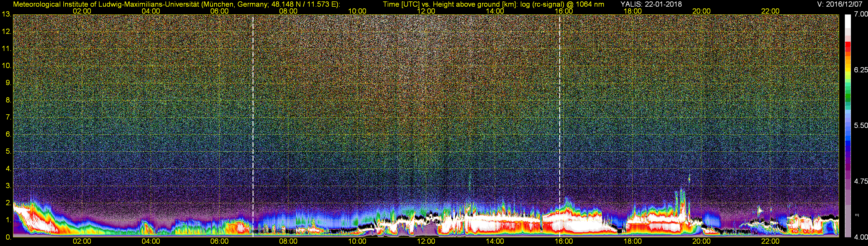868x246 pixels.
Task: Select the 04:00 label on the upper time axis
Action: pos(151,11)
